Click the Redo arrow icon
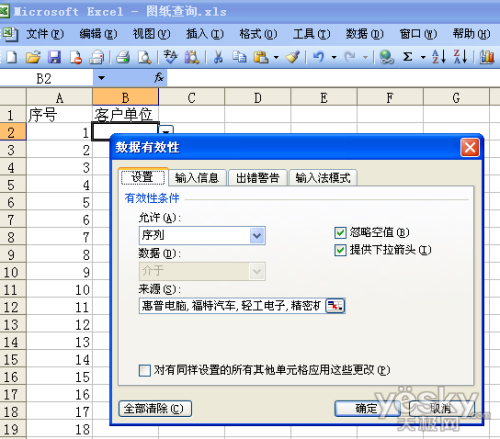This screenshot has width=500, height=439. click(350, 57)
